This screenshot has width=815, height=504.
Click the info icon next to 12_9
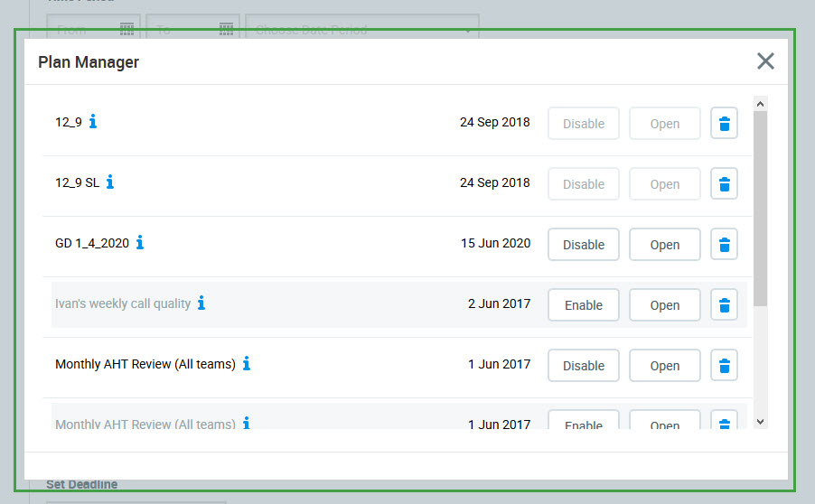(x=92, y=122)
